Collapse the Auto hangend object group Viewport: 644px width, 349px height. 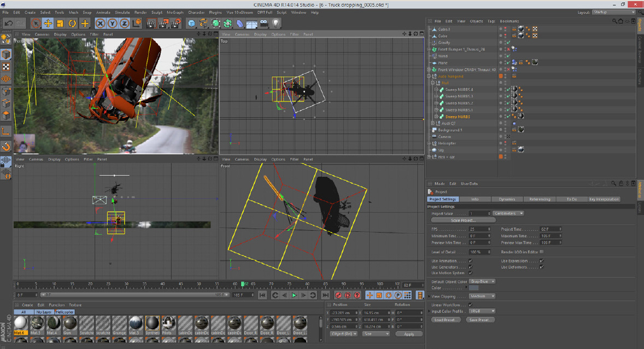click(x=429, y=76)
